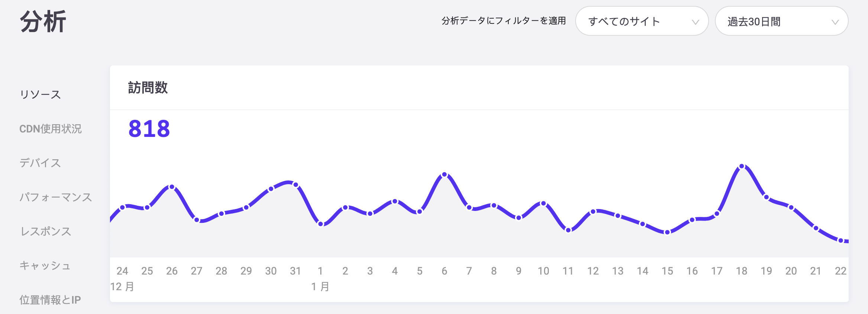The width and height of the screenshot is (868, 314).
Task: Click the data point for January 6
Action: pos(444,174)
